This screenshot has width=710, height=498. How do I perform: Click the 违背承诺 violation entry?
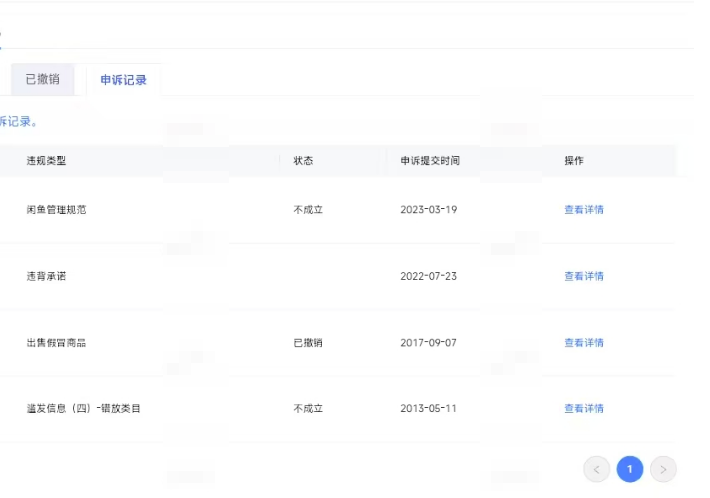[x=46, y=276]
